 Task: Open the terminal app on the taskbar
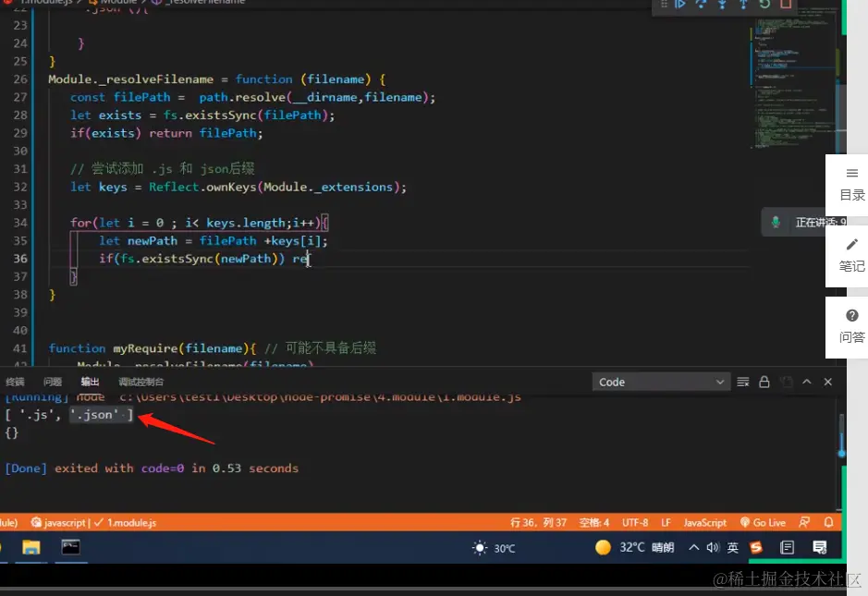[x=70, y=548]
